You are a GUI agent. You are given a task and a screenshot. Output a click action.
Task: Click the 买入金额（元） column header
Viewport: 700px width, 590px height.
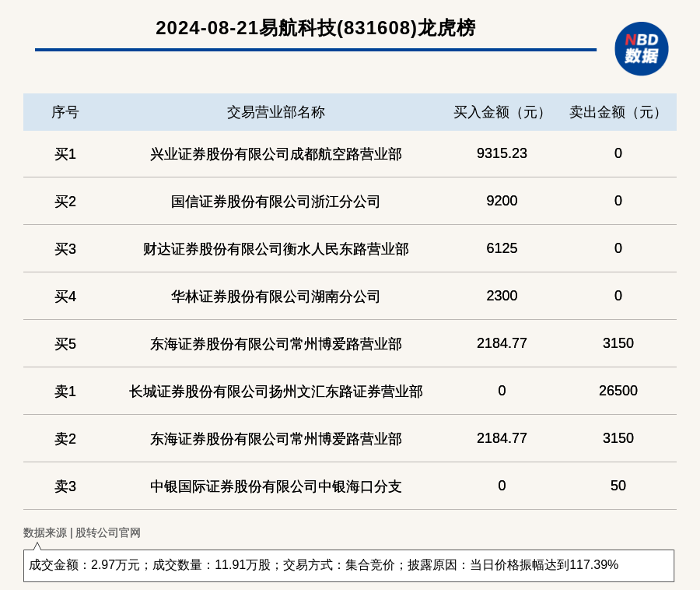tap(502, 112)
